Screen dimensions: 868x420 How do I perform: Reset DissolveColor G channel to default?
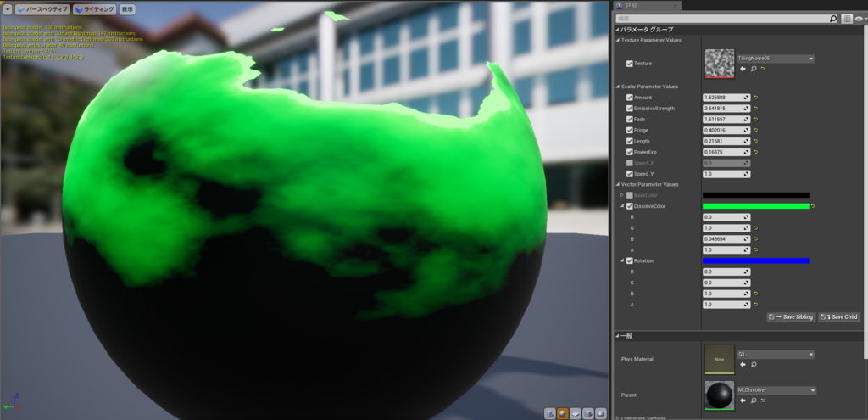click(x=755, y=227)
